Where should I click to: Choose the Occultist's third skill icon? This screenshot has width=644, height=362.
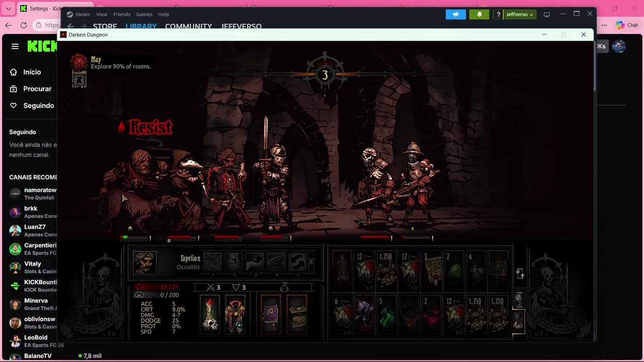(255, 262)
